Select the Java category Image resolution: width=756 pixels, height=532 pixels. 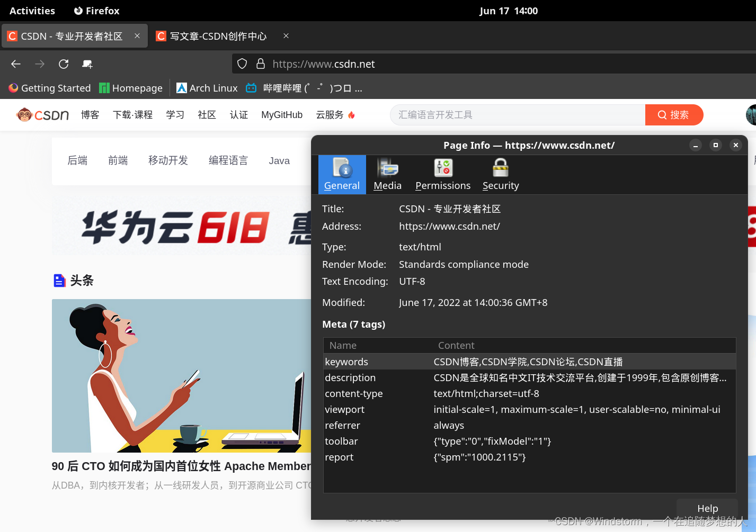[x=279, y=161]
